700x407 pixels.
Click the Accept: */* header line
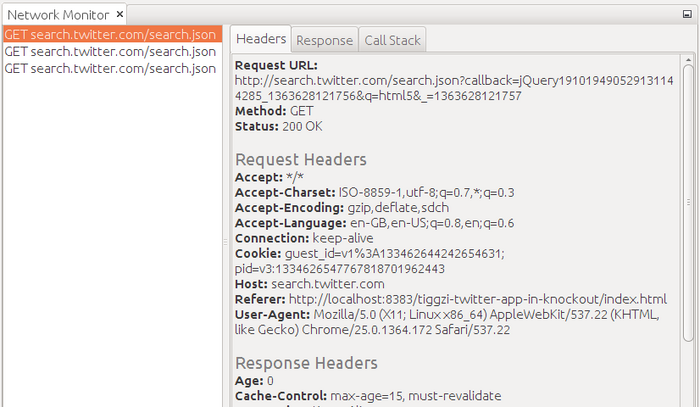click(x=269, y=177)
